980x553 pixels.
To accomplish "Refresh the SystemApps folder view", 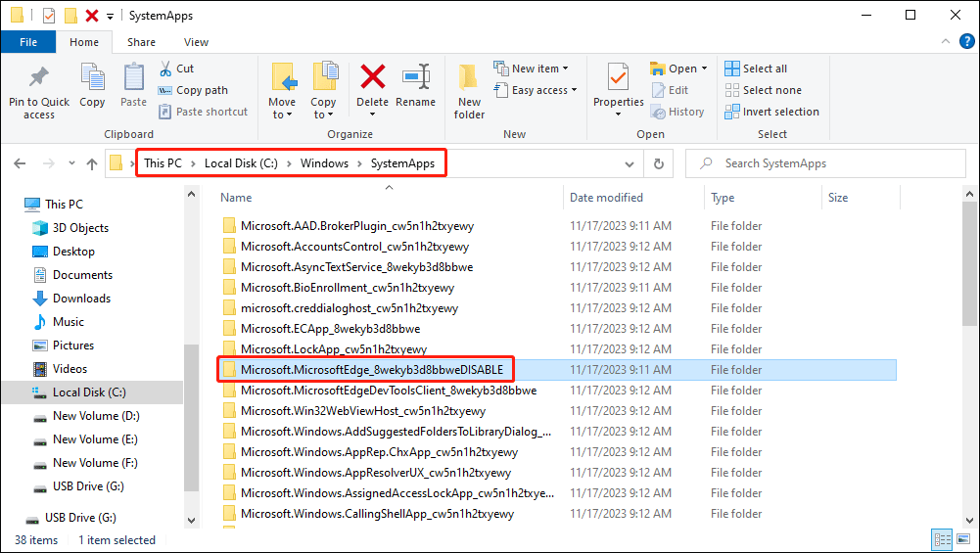I will [x=659, y=163].
